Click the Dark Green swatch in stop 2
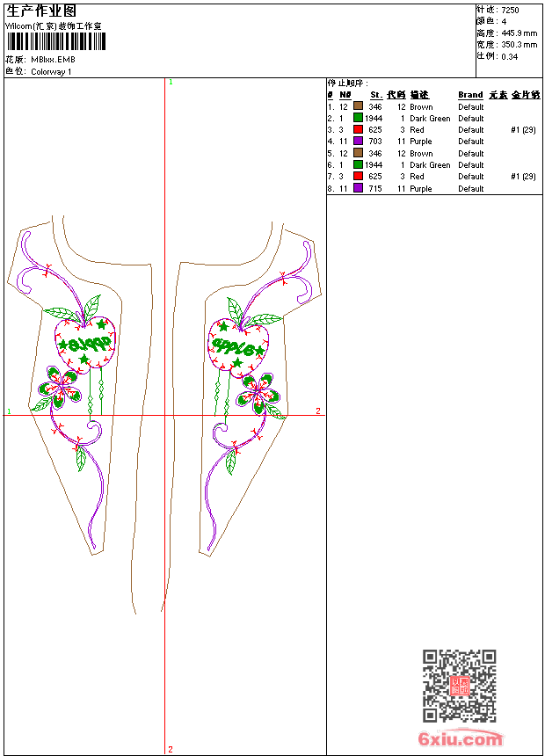 coord(358,118)
